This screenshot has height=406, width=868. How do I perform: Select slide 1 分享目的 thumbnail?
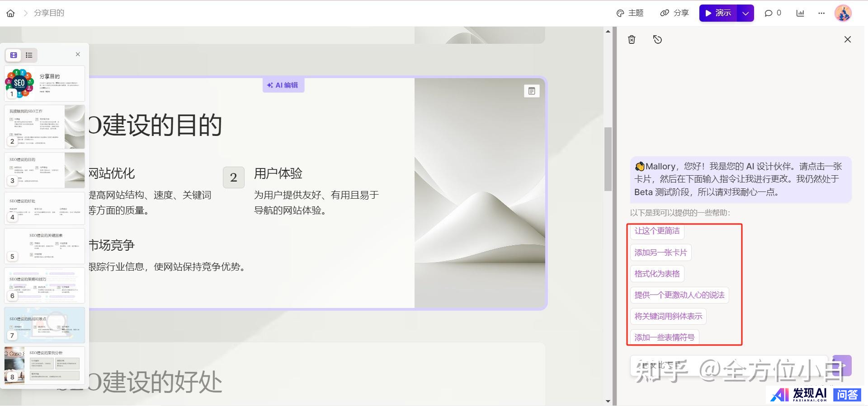[44, 84]
